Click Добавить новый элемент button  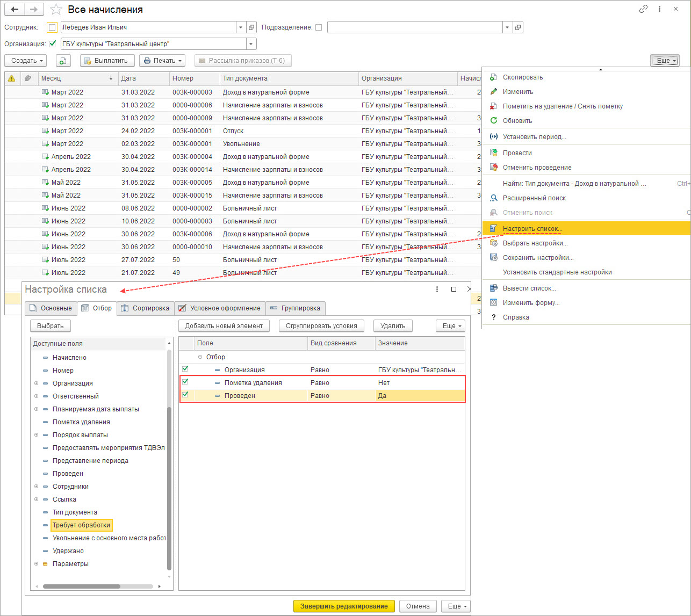click(x=224, y=326)
